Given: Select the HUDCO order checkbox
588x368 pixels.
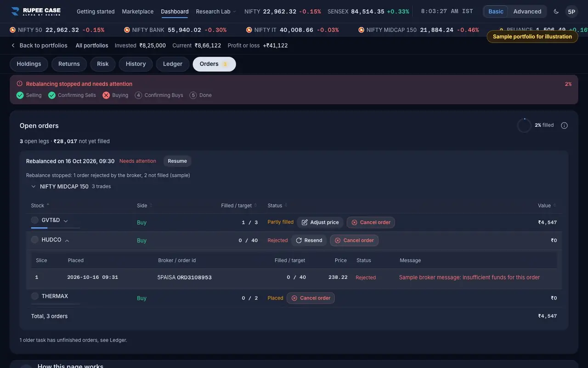Looking at the screenshot, I should pyautogui.click(x=35, y=240).
